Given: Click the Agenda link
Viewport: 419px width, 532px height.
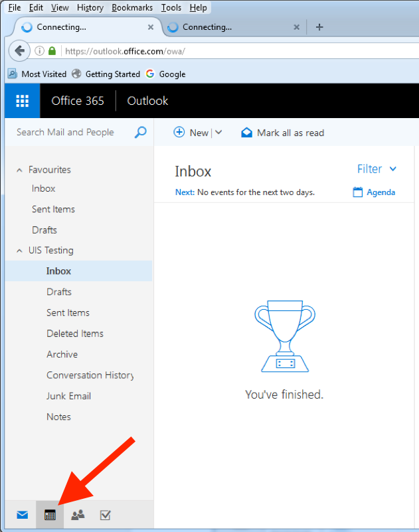Looking at the screenshot, I should 380,192.
